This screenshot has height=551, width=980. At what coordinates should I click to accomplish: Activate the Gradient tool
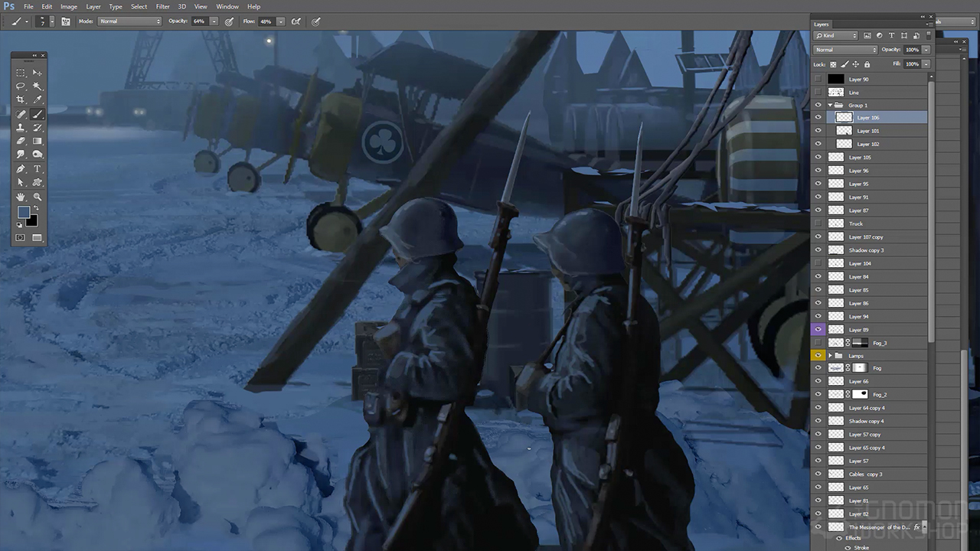coord(38,142)
